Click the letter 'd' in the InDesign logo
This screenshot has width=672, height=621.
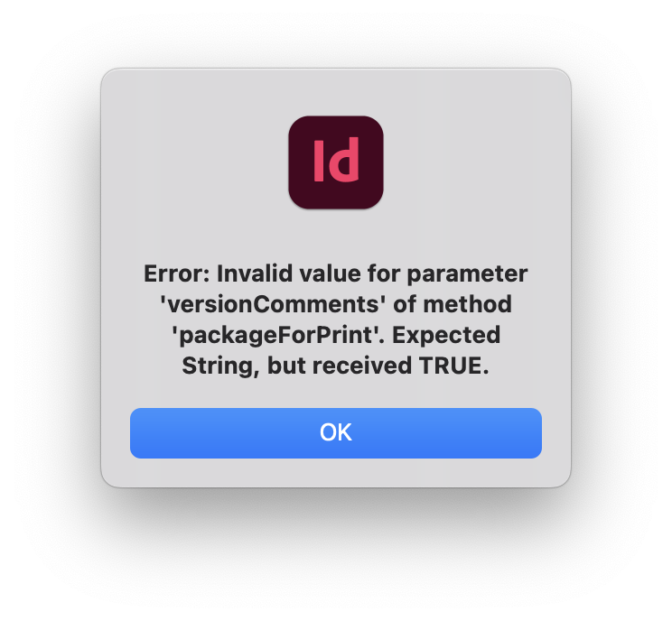(x=344, y=160)
